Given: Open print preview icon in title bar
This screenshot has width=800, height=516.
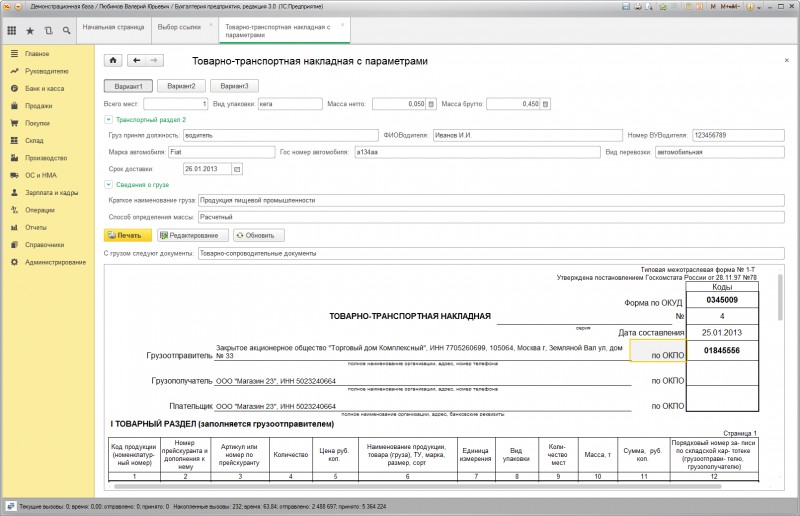Looking at the screenshot, I should click(x=649, y=7).
